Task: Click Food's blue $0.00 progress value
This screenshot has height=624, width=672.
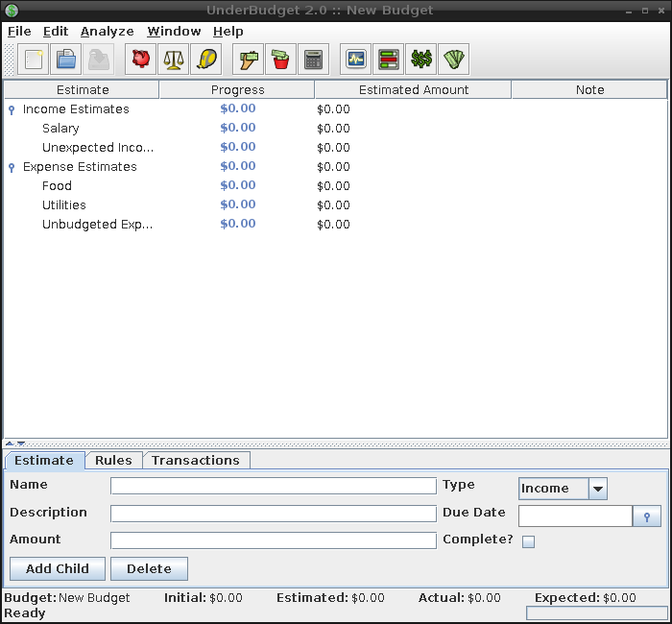Action: click(x=238, y=185)
